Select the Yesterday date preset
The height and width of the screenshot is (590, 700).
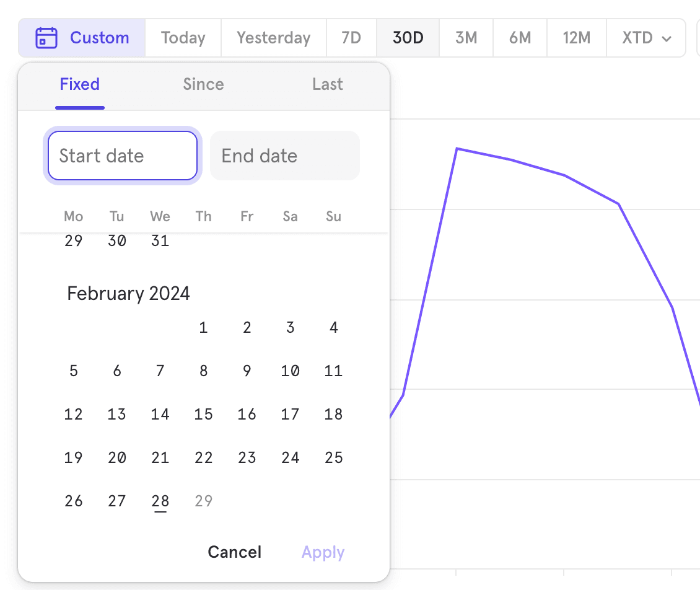tap(273, 38)
